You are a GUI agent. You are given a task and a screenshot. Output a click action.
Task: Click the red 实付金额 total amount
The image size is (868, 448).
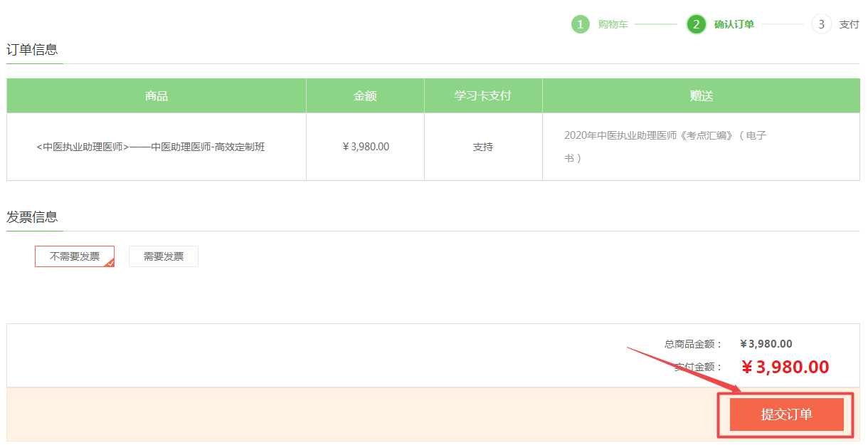click(785, 368)
